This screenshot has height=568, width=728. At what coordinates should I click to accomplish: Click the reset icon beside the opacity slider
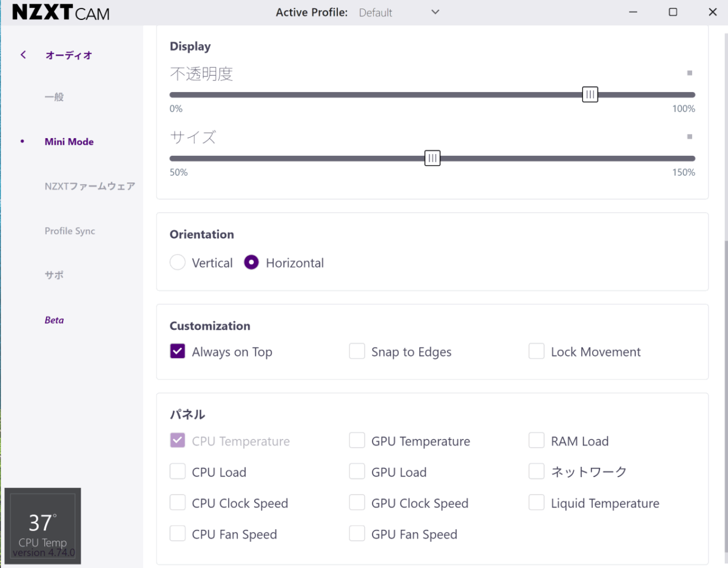click(689, 73)
